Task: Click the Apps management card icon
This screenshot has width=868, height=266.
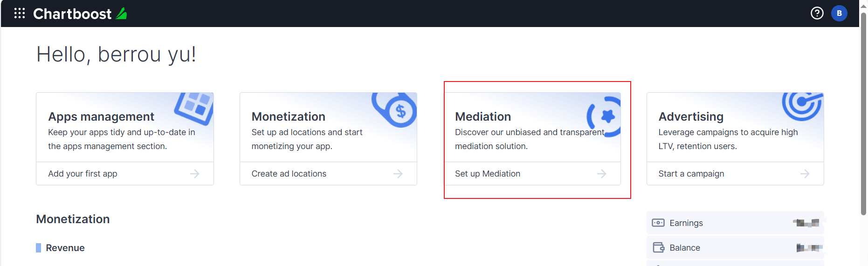Action: (195, 108)
